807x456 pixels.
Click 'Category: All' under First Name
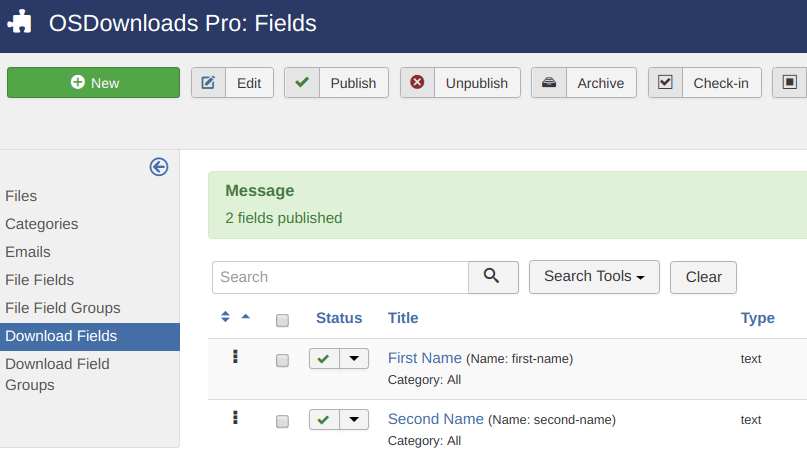tap(424, 380)
